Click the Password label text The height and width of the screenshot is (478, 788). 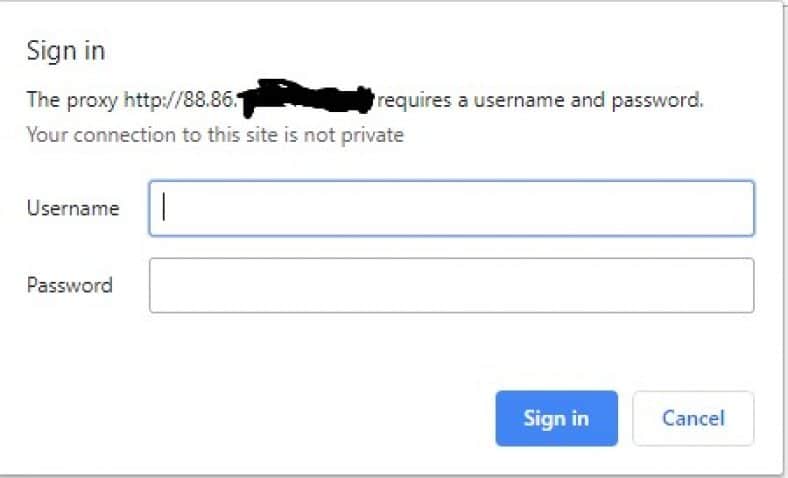[x=70, y=285]
